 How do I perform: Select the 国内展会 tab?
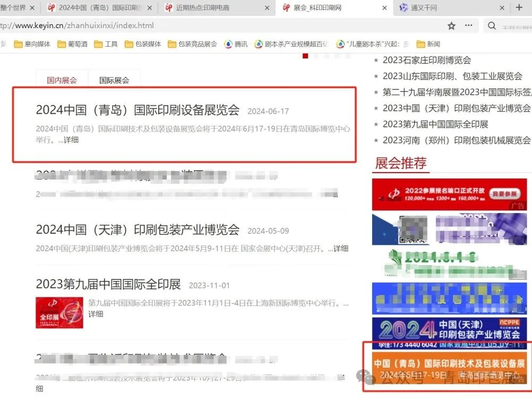click(x=62, y=80)
